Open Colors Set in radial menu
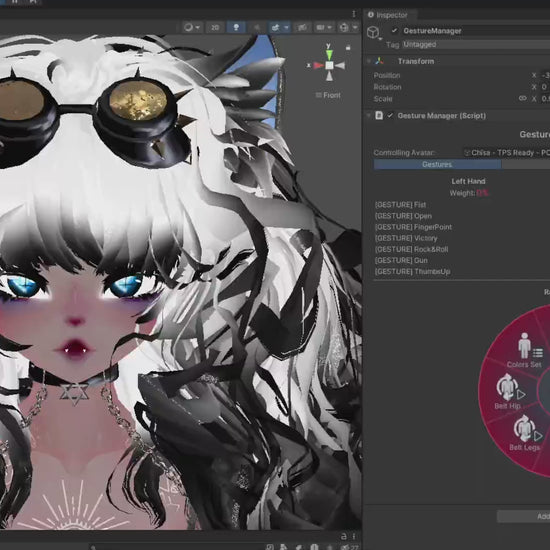 524,350
